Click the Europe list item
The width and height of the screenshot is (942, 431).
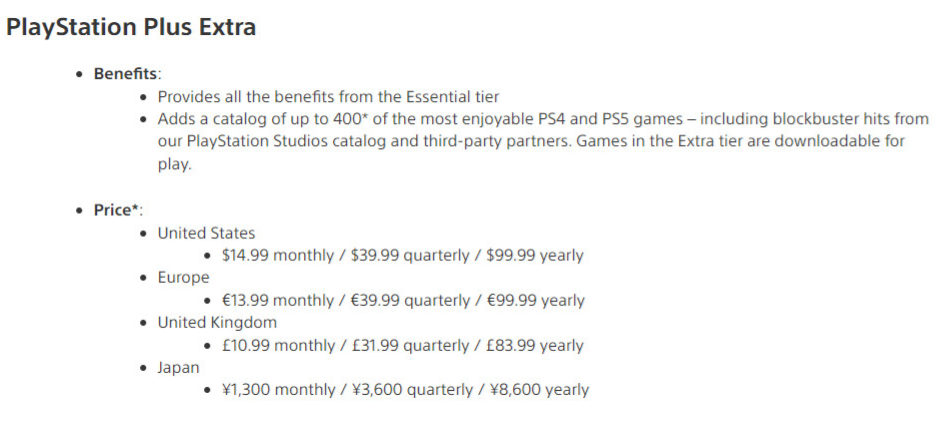point(183,277)
